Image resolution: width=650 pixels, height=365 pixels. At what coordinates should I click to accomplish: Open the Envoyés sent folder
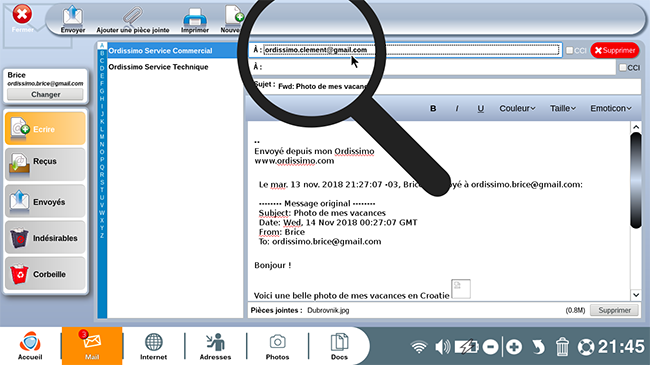coord(45,202)
